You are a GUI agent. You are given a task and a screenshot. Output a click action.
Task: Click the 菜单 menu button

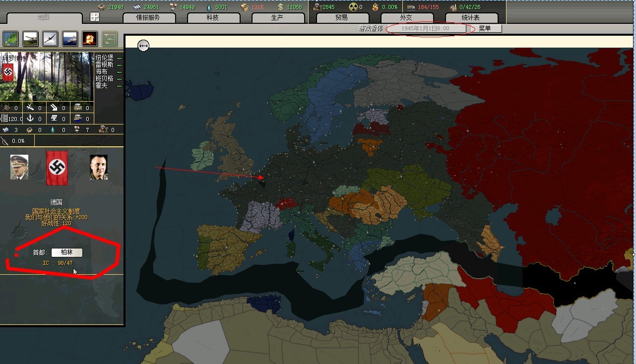tap(485, 29)
